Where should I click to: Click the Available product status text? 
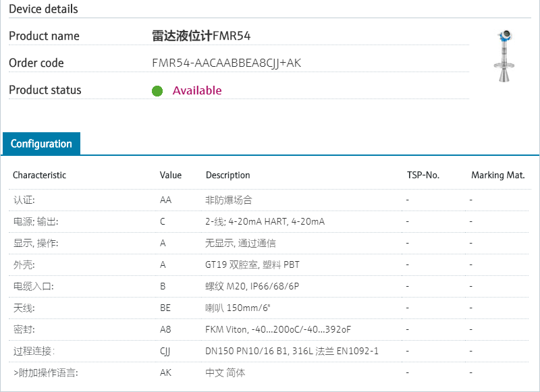197,90
